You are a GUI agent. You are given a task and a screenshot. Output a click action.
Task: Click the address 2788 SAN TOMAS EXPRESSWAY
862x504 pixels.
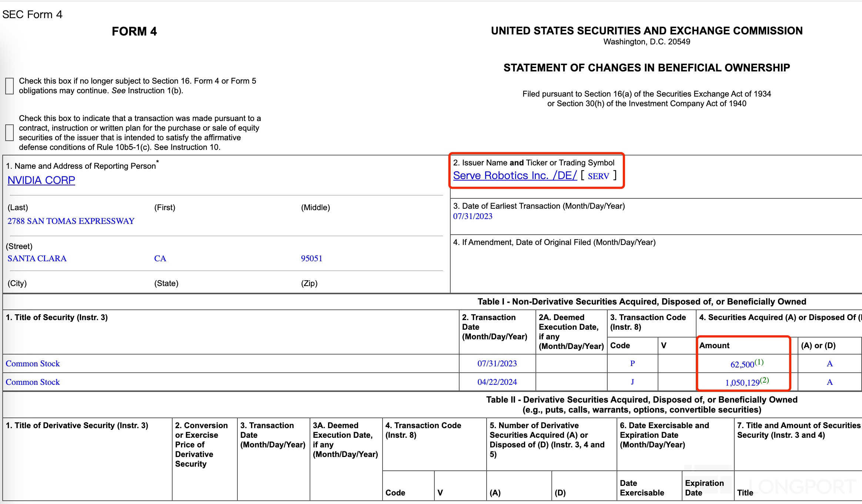click(x=71, y=221)
